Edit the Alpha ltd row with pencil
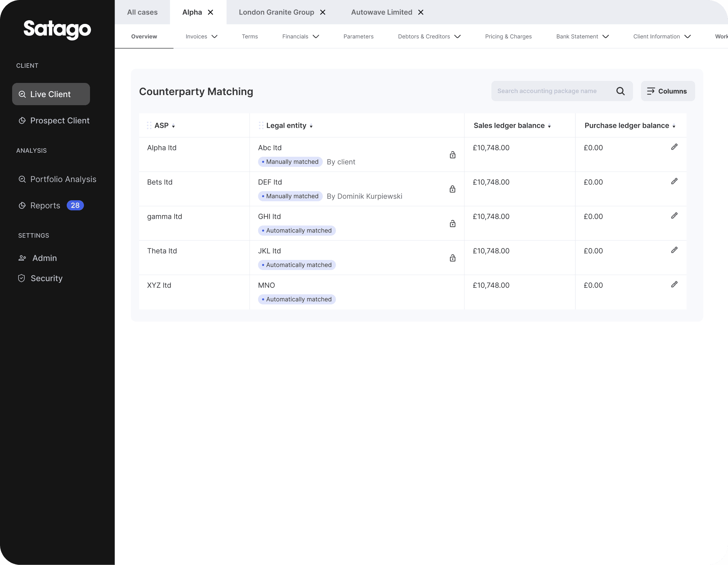The width and height of the screenshot is (728, 565). click(674, 147)
